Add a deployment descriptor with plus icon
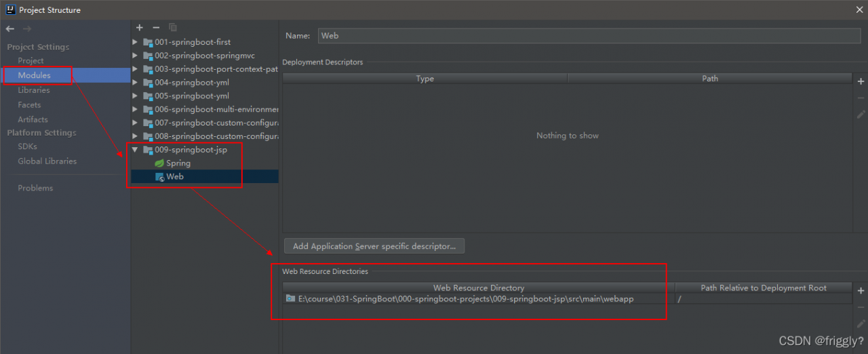868x354 pixels. [861, 81]
